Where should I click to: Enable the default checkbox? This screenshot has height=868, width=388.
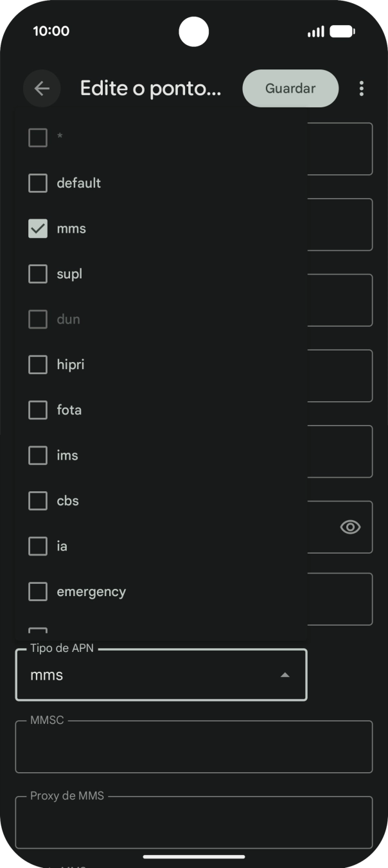tap(38, 183)
